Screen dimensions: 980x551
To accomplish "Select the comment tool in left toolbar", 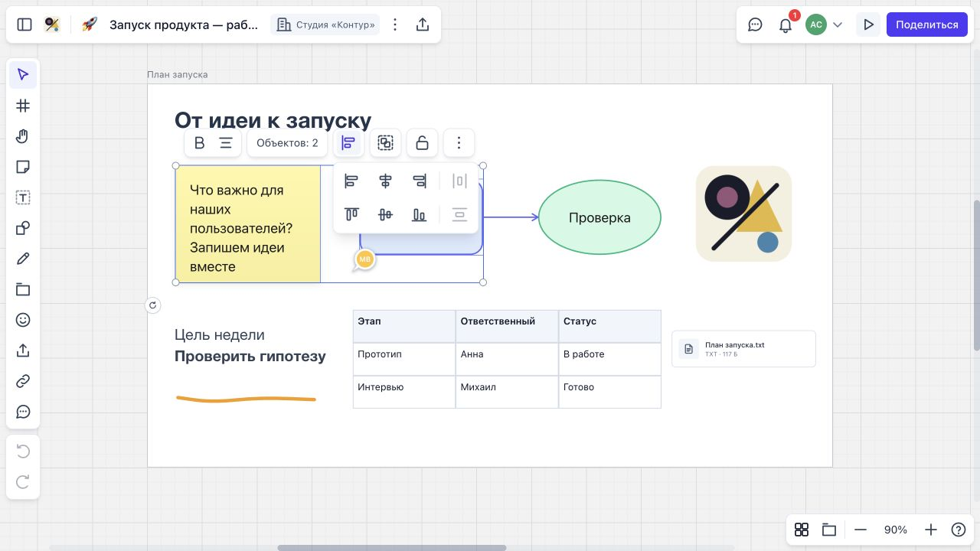I will [23, 412].
